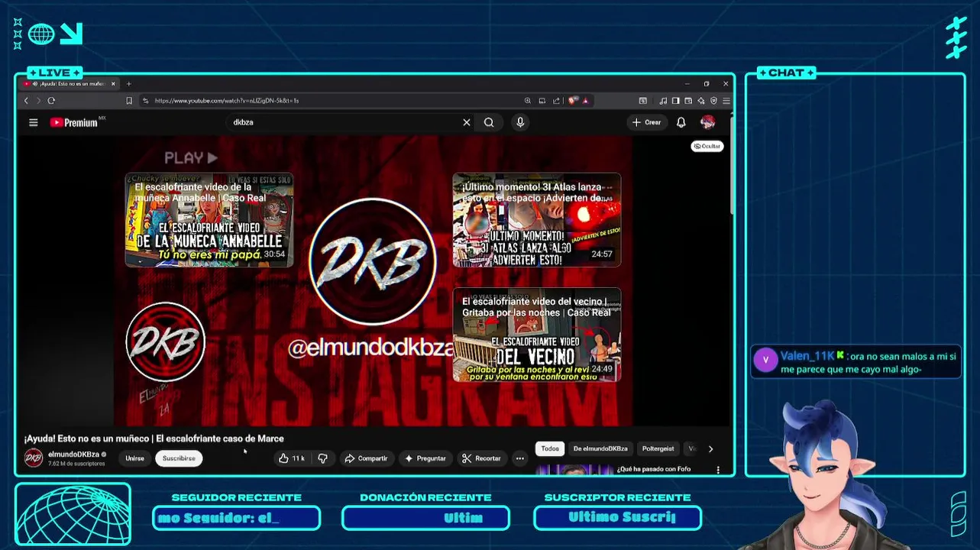This screenshot has width=980, height=550.
Task: Click Valen_11K username in chat
Action: pos(807,356)
